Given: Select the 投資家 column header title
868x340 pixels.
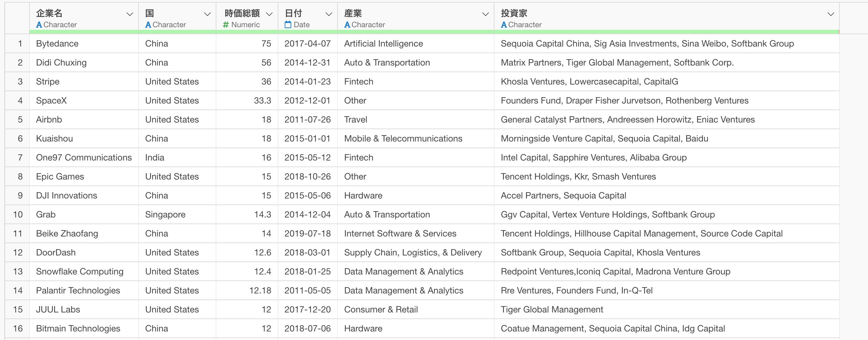Looking at the screenshot, I should click(x=514, y=13).
